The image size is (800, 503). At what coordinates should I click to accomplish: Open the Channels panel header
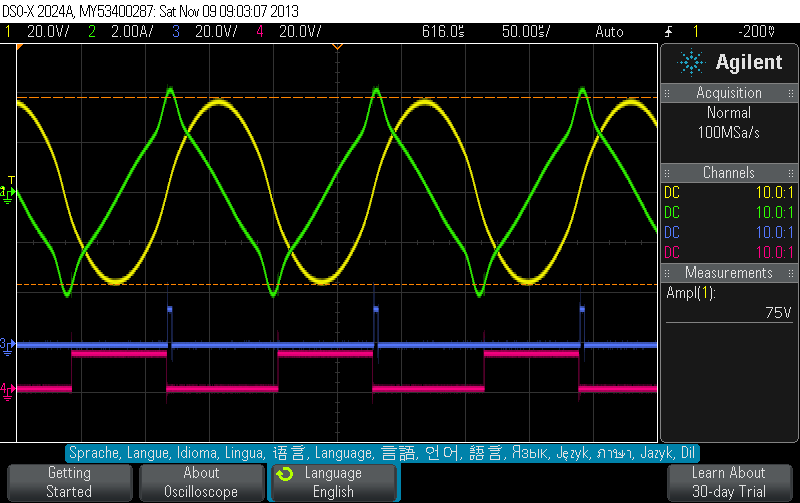(729, 172)
